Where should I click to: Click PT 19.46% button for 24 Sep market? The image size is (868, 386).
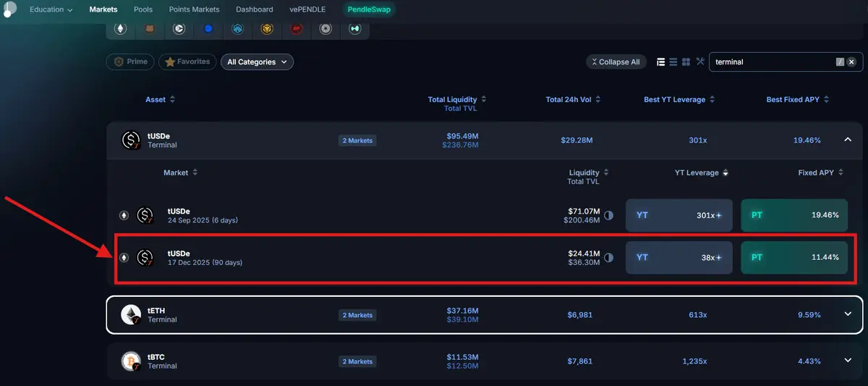point(794,215)
